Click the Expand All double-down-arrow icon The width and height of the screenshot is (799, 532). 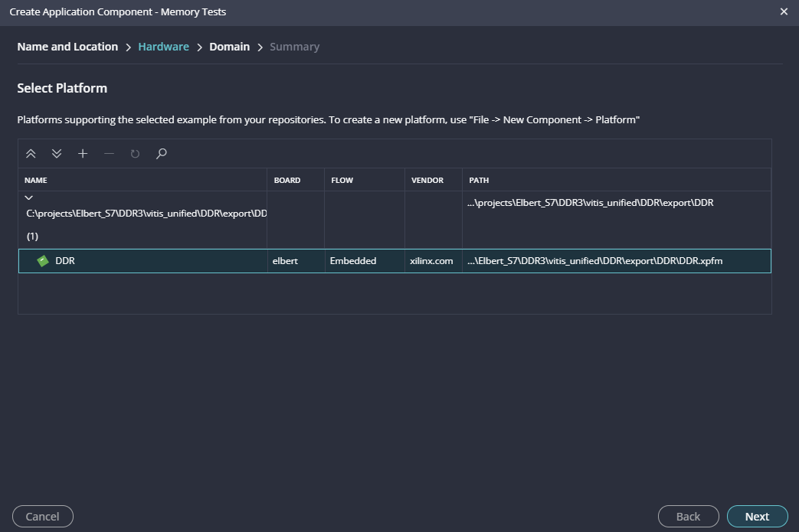(x=57, y=154)
